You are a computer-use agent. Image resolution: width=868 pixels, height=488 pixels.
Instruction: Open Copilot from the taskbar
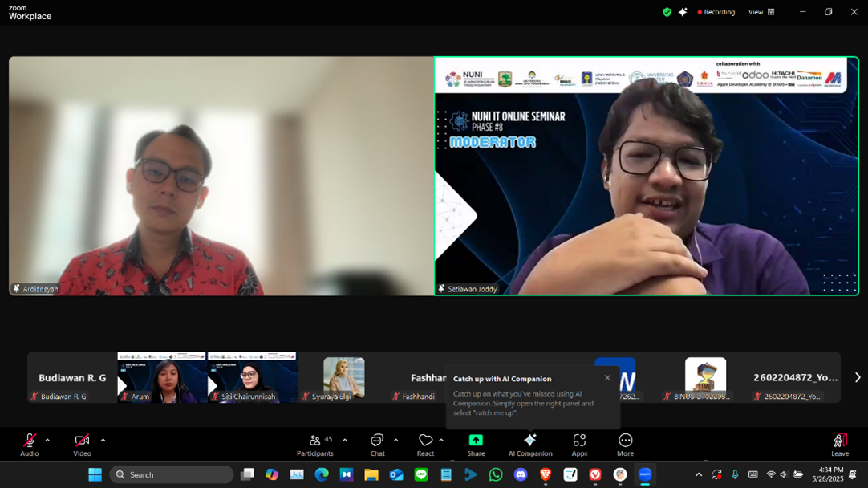(272, 474)
